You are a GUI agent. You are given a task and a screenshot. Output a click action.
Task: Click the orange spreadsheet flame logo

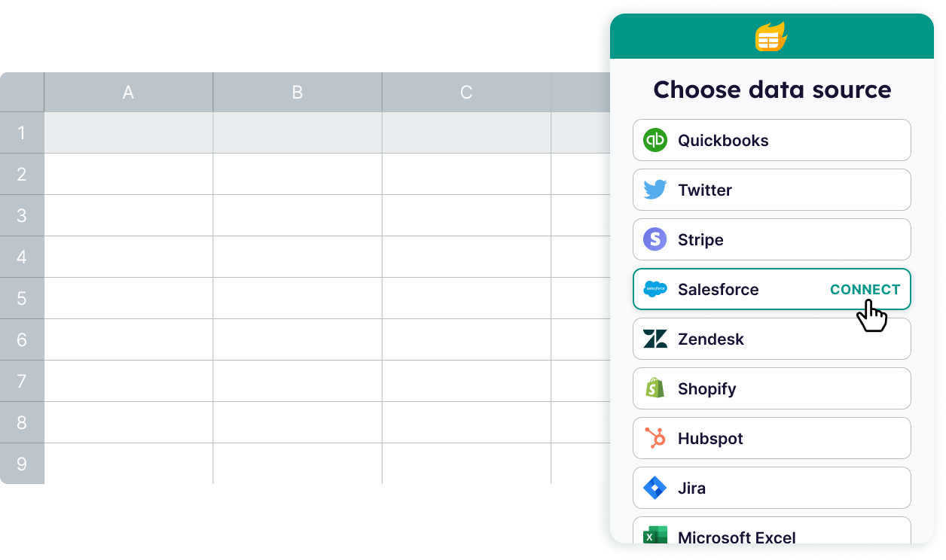pyautogui.click(x=771, y=37)
